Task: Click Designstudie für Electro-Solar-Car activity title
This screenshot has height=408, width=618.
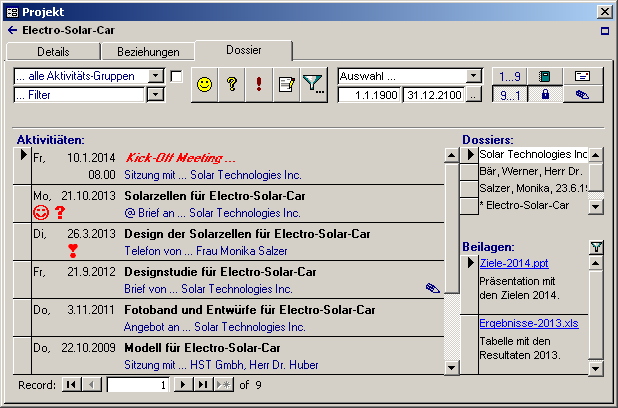Action: pos(220,272)
